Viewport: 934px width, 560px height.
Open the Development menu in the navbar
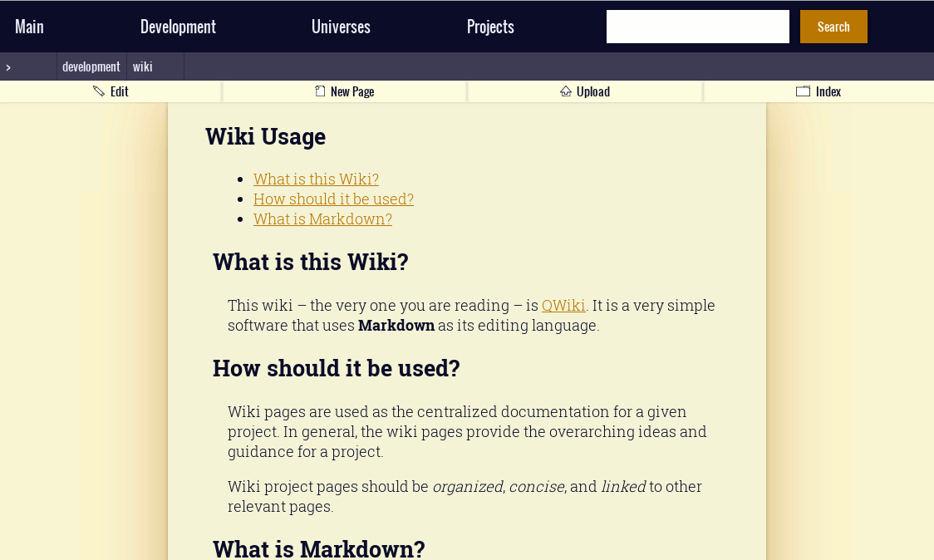coord(178,26)
